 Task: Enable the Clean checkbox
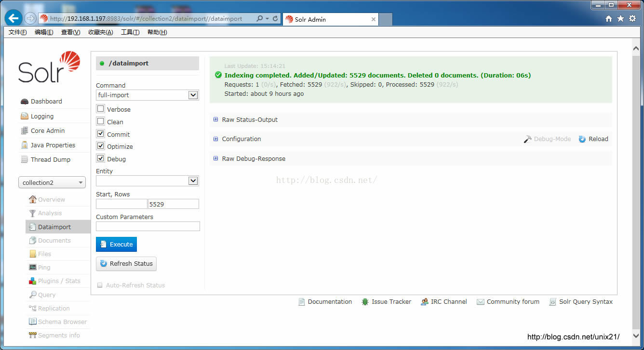(x=100, y=121)
